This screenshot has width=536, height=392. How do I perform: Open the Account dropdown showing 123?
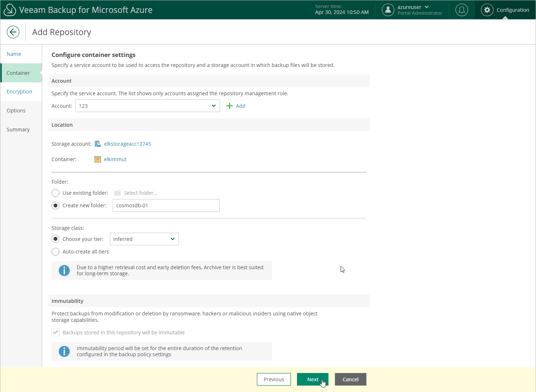[147, 106]
